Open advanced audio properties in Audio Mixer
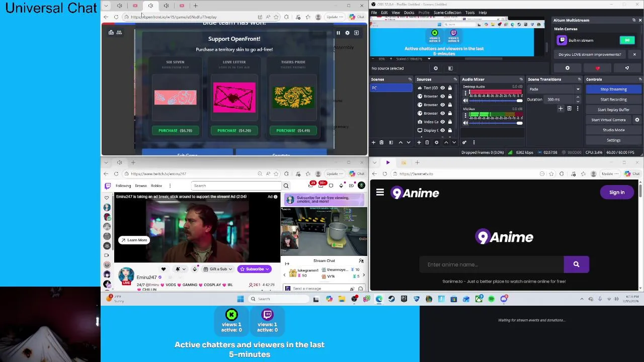This screenshot has width=644, height=362. (464, 142)
